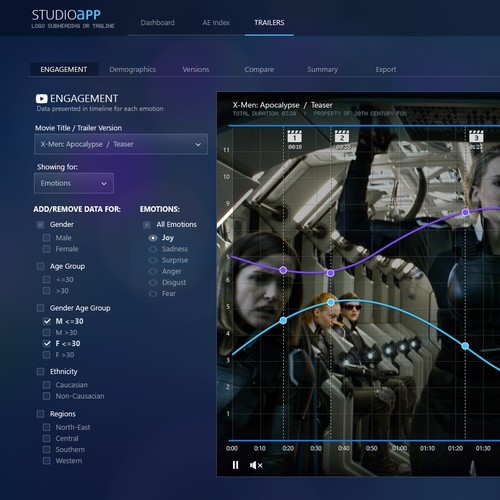Check the <=30 age checkbox
This screenshot has width=500, height=500.
47,280
